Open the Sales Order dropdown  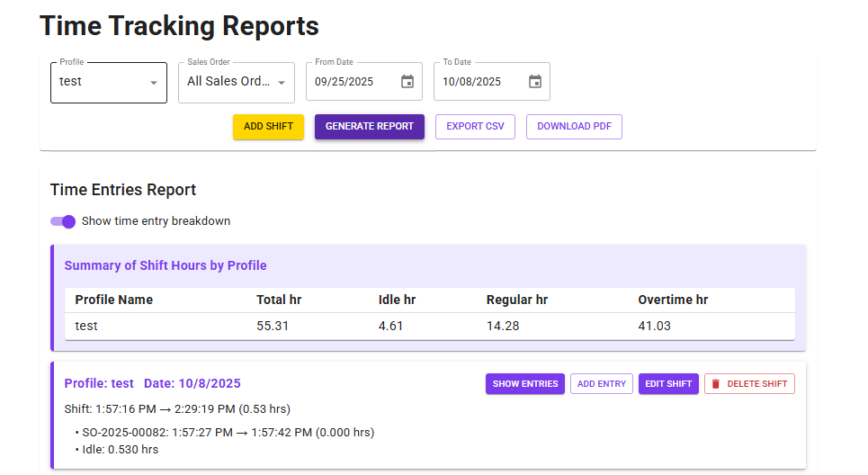point(236,82)
